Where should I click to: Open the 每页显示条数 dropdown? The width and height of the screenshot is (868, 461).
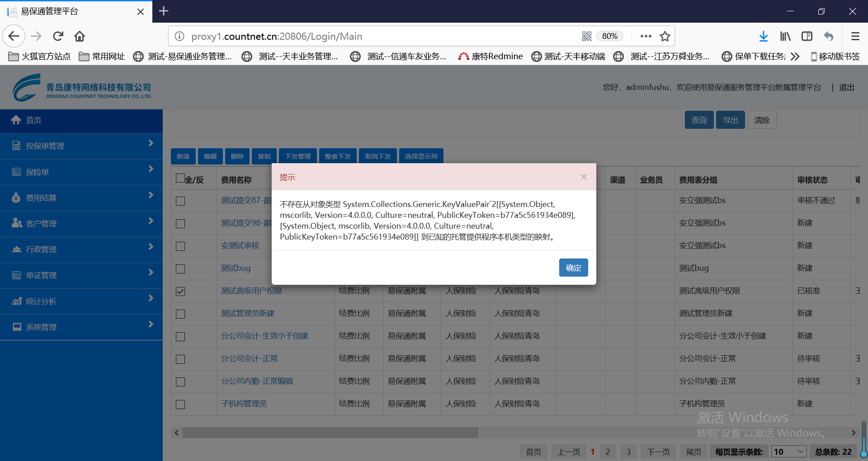tap(788, 452)
